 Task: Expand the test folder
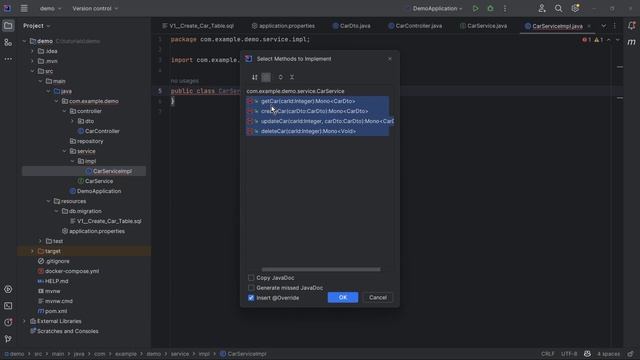tap(40, 241)
